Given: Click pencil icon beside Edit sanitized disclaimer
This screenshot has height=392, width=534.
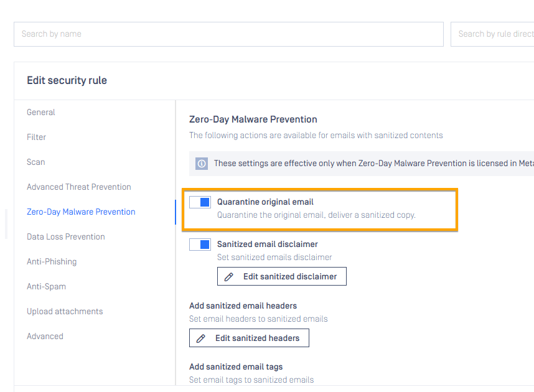Looking at the screenshot, I should (x=229, y=277).
